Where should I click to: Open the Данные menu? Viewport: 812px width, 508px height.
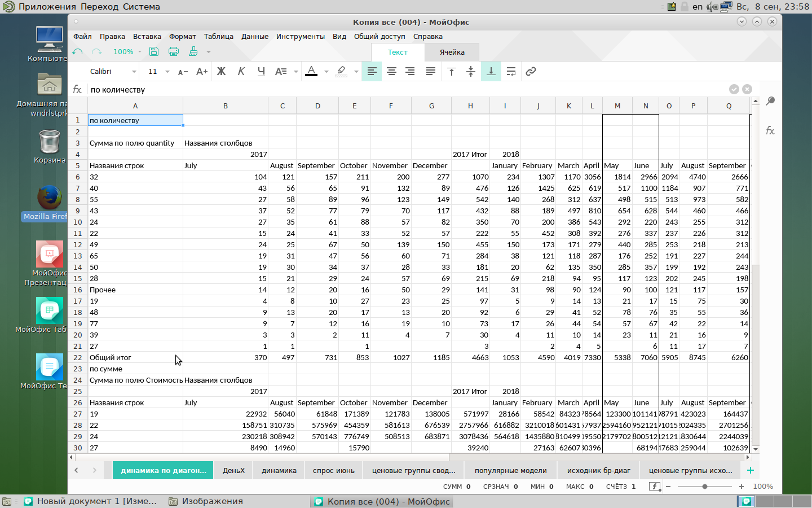click(x=255, y=37)
